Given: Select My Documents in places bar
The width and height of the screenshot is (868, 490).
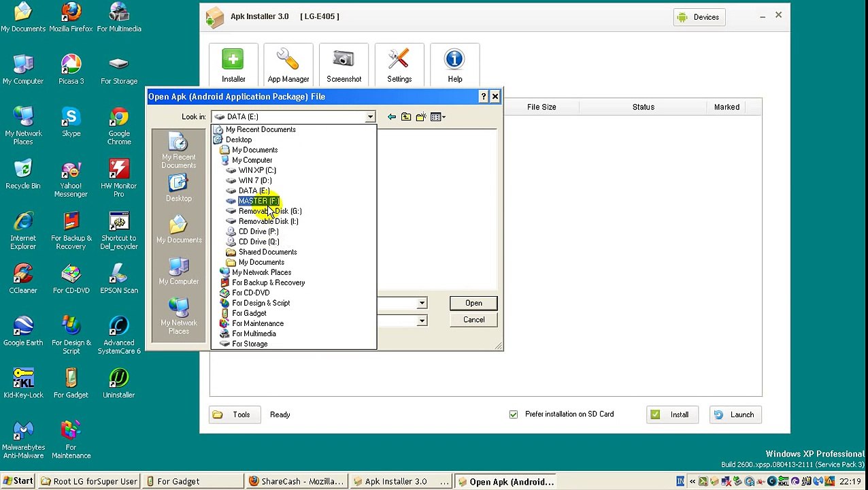Looking at the screenshot, I should tap(178, 230).
